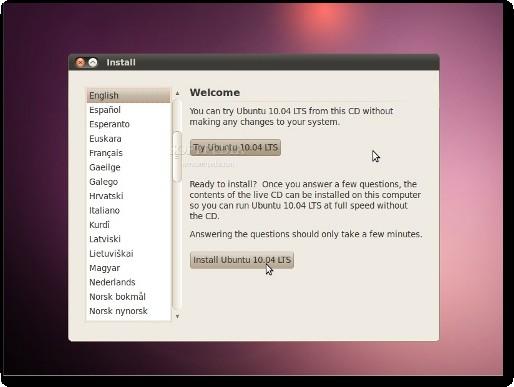Select Euskara language
Screen dimensions: 514x387
(128, 138)
